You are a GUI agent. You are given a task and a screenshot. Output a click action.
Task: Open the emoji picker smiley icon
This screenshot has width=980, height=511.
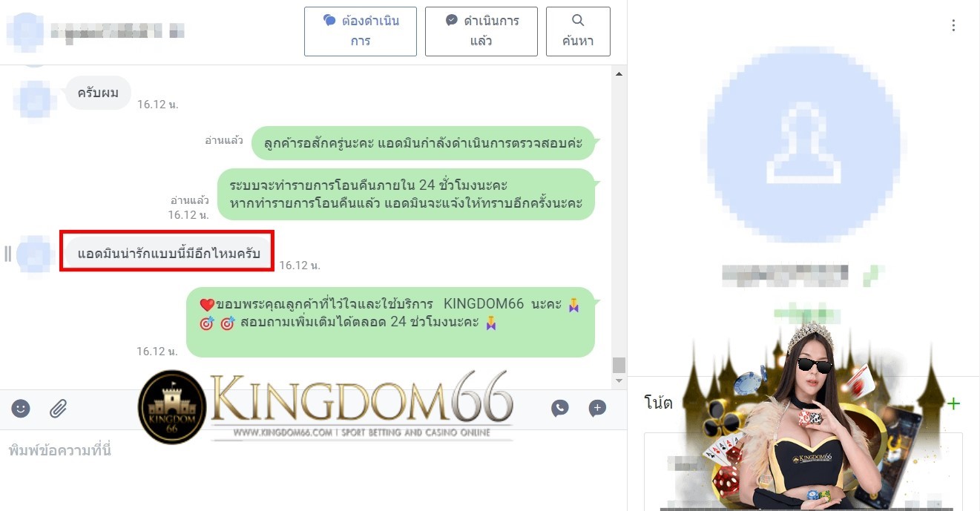(21, 408)
